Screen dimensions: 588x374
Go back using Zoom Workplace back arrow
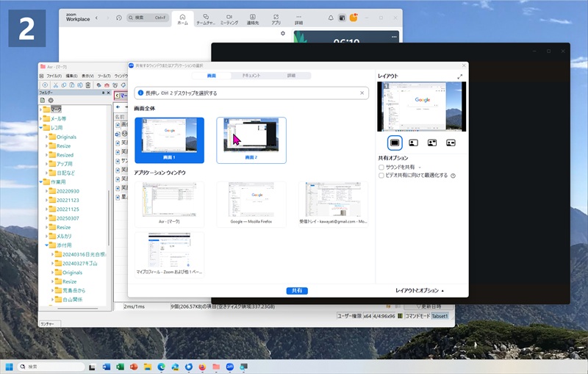point(97,18)
